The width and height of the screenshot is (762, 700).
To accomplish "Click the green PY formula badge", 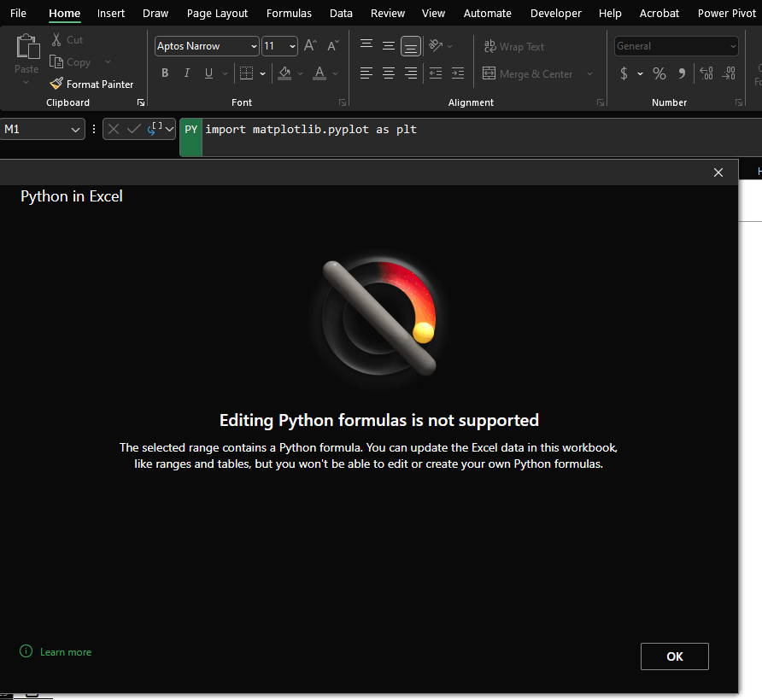I will (191, 137).
